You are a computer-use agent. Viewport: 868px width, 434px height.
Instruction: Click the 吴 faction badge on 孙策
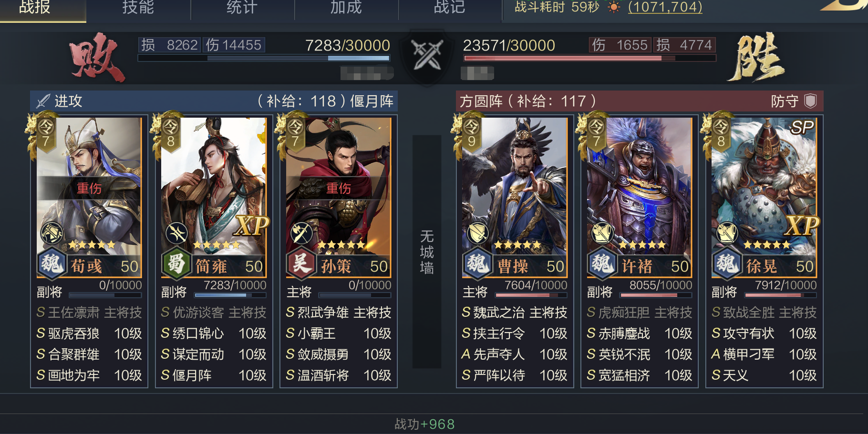(x=301, y=263)
